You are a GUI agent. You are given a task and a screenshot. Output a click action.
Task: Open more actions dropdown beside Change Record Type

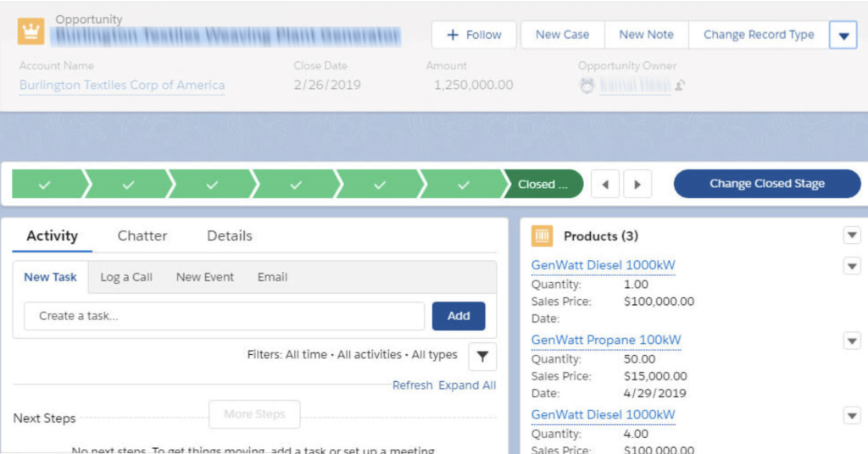843,36
